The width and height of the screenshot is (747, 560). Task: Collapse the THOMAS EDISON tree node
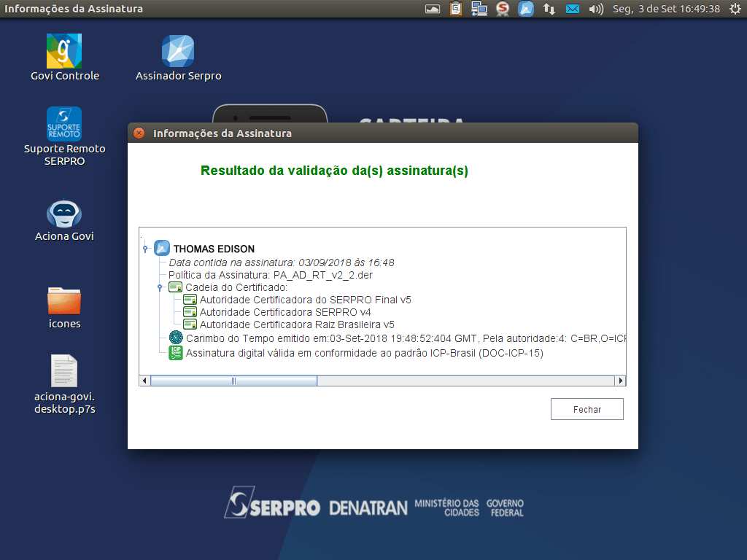[x=145, y=248]
